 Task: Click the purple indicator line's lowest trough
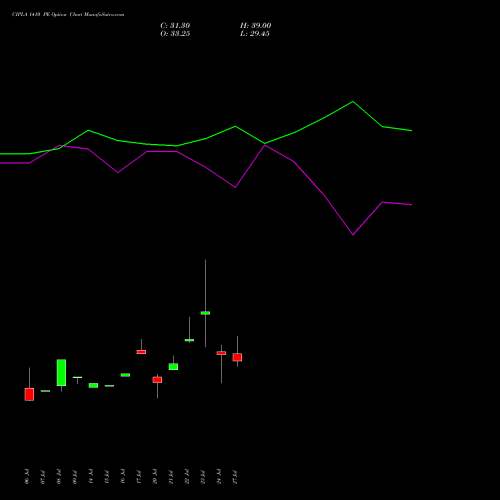tap(353, 235)
